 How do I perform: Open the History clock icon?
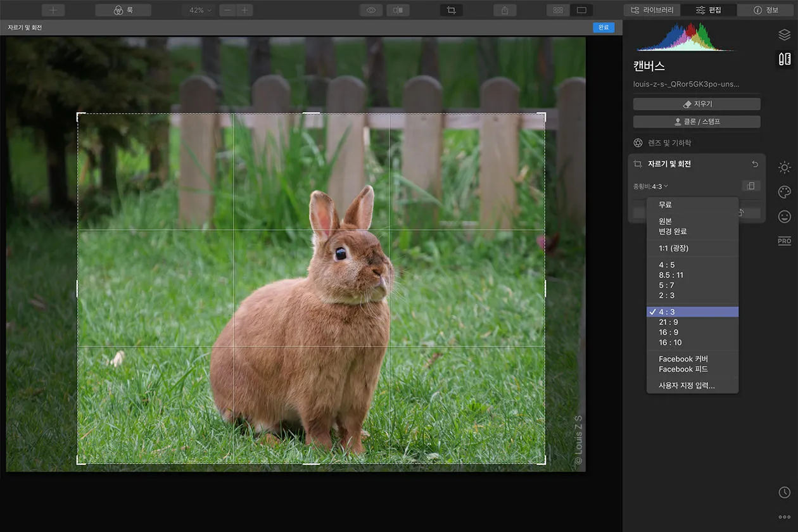pyautogui.click(x=784, y=492)
